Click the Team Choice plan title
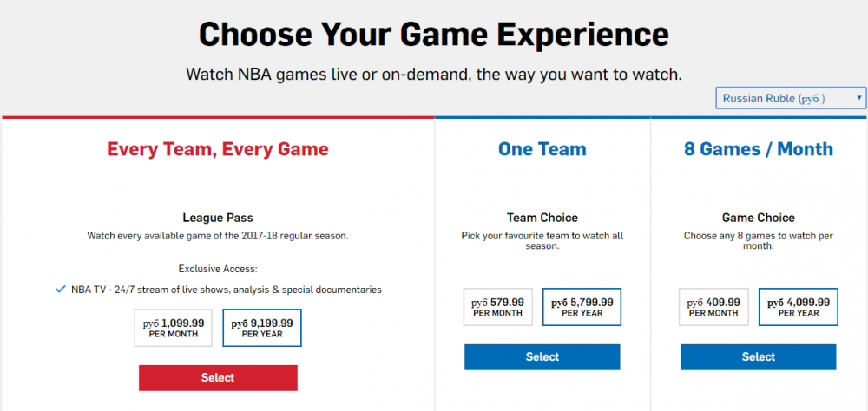Screen dimensions: 868x411 542,218
